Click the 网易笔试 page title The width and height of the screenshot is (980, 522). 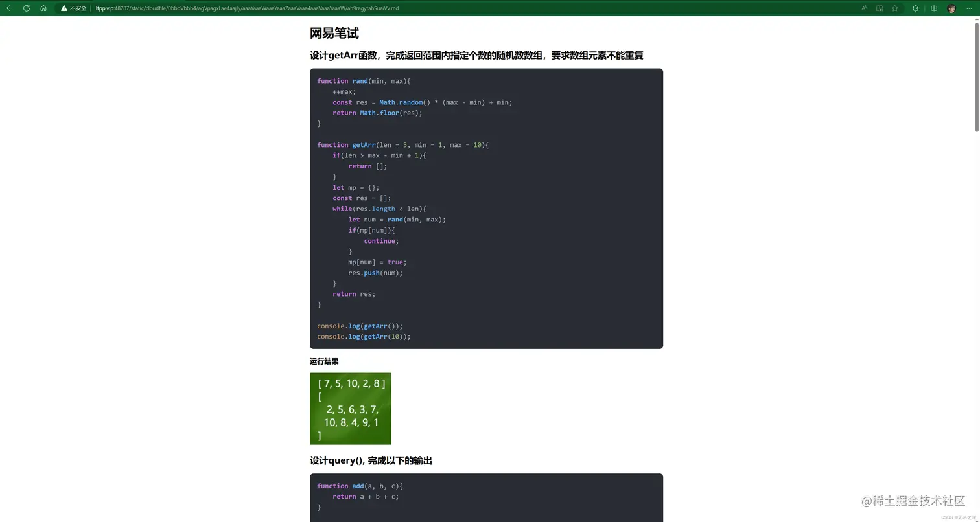(x=334, y=33)
